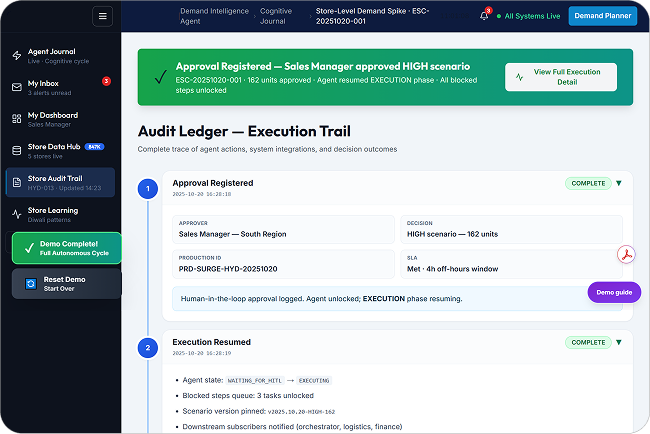Click the Human-in-the-loop approval logged note
Screen dimensions: 650x434
click(x=397, y=298)
